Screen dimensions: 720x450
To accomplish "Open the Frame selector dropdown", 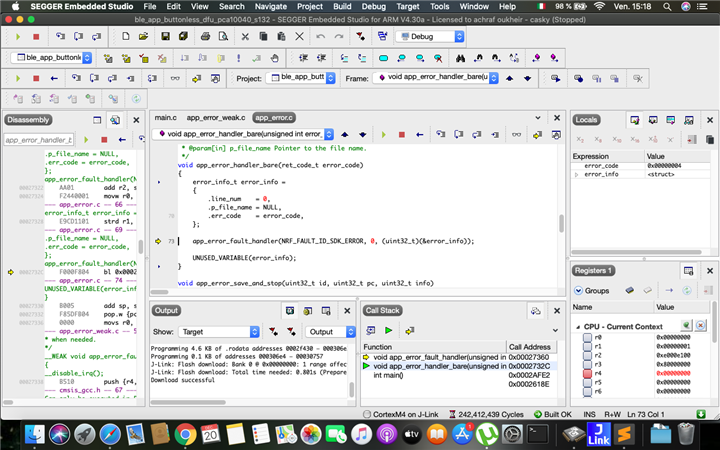I will click(435, 78).
